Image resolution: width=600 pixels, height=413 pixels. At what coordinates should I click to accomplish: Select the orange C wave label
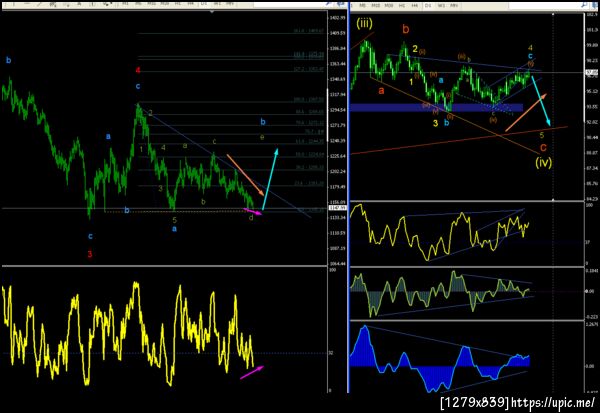(x=543, y=148)
